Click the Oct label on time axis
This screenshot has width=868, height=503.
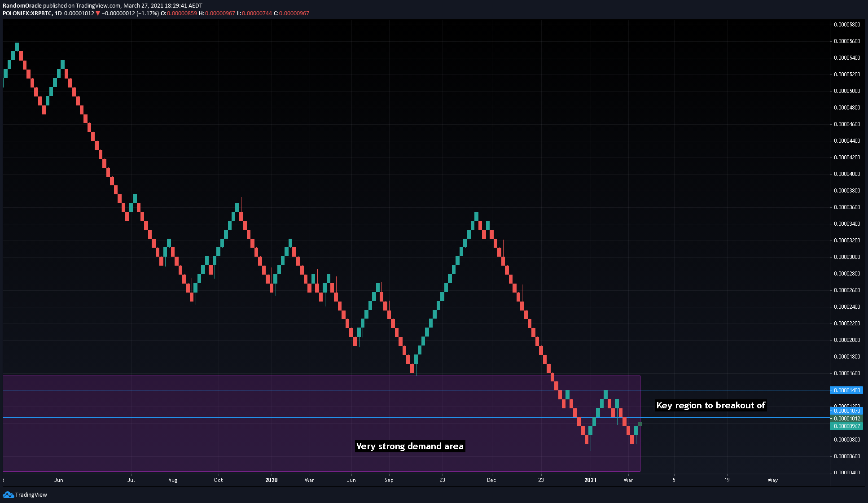tap(218, 480)
